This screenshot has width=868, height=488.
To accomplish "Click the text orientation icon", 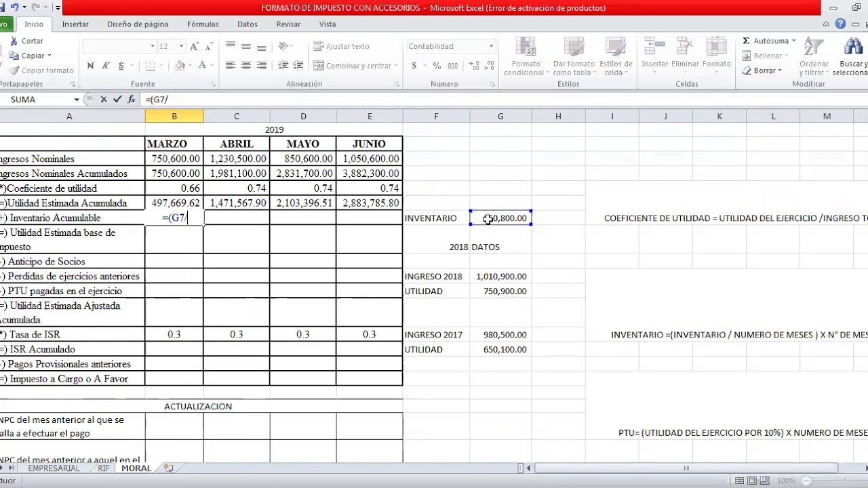I will tap(283, 46).
